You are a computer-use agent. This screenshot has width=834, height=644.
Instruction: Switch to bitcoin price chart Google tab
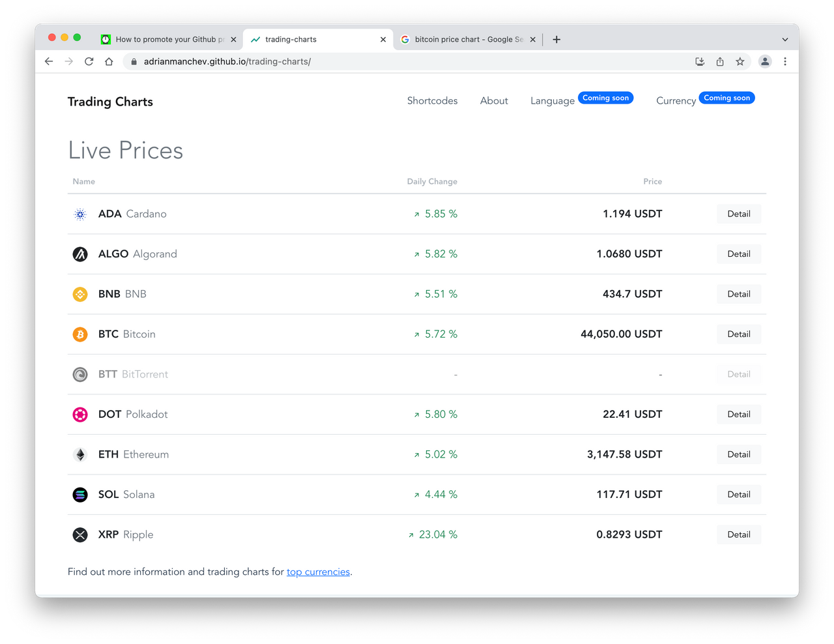coord(468,39)
